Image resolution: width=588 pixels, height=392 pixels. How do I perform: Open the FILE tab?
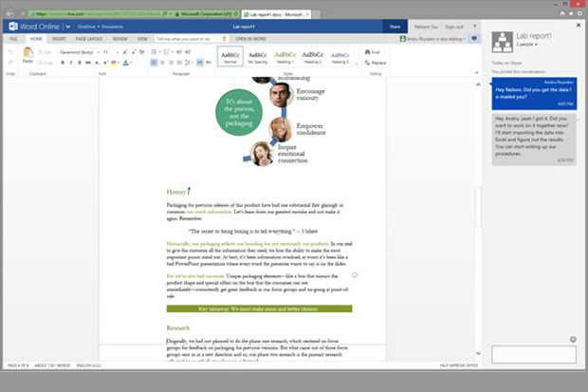coord(13,39)
